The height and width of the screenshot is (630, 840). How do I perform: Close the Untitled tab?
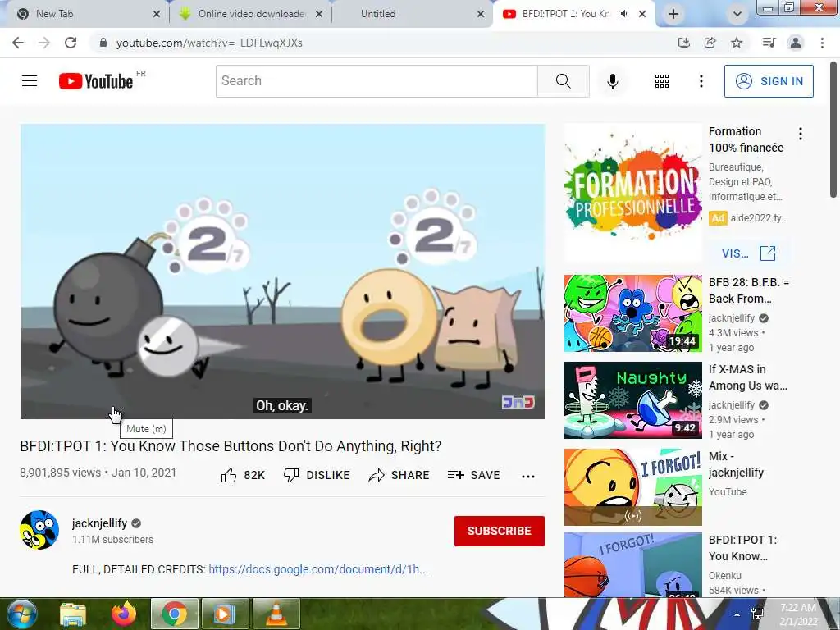point(481,14)
